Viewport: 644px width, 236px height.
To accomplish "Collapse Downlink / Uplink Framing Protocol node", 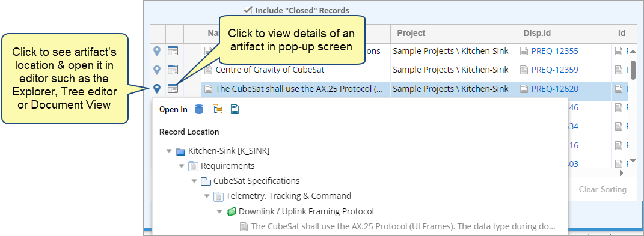I will 219,212.
